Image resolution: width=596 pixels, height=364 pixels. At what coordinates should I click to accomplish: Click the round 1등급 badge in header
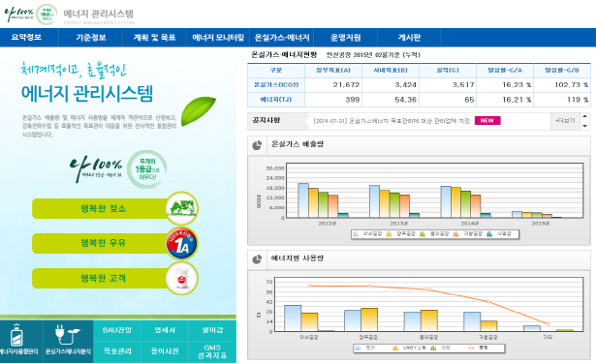click(47, 15)
